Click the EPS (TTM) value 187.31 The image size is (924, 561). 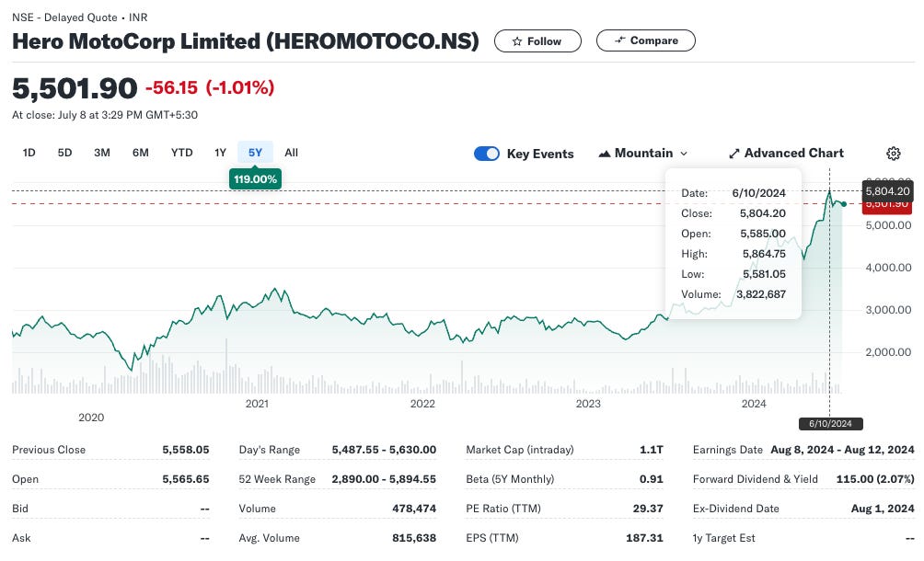[x=644, y=538]
